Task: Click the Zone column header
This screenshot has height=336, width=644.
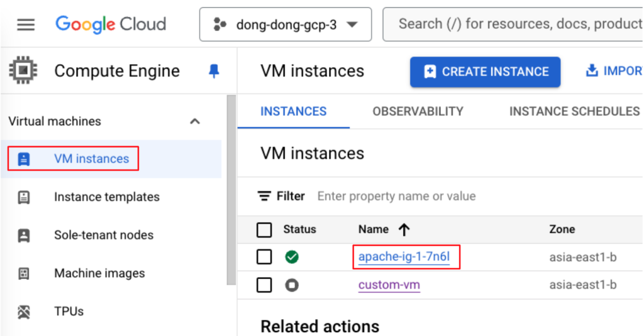Action: pos(562,229)
